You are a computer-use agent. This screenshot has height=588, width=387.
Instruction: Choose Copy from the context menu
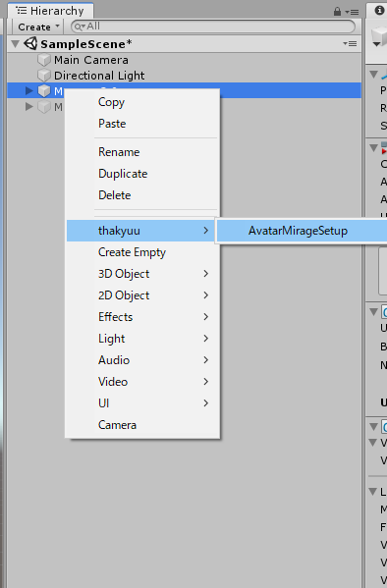(142, 102)
